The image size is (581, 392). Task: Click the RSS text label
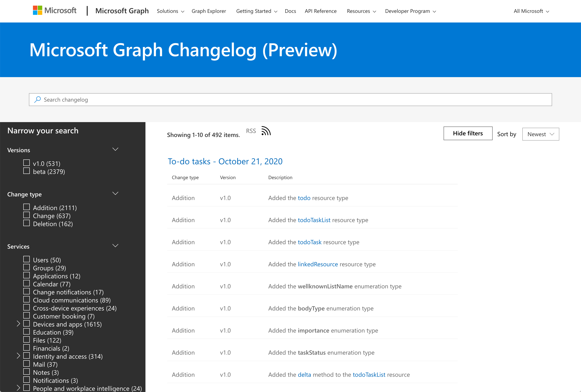[x=251, y=131]
